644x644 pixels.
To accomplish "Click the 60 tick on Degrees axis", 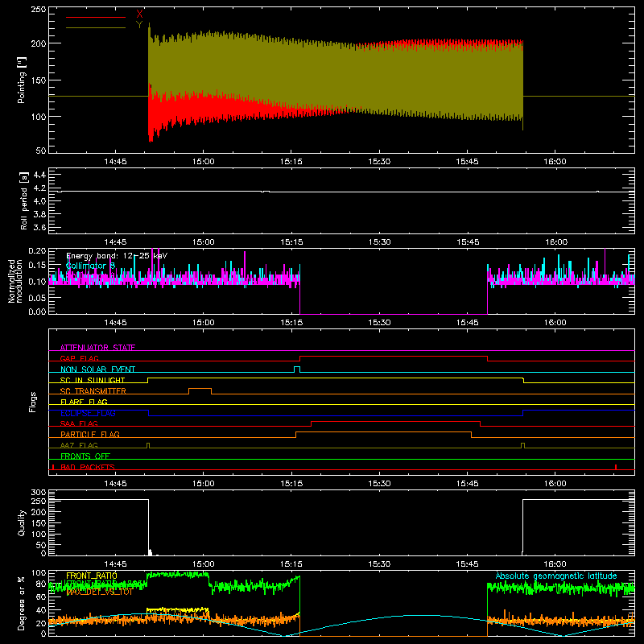I will (x=41, y=597).
